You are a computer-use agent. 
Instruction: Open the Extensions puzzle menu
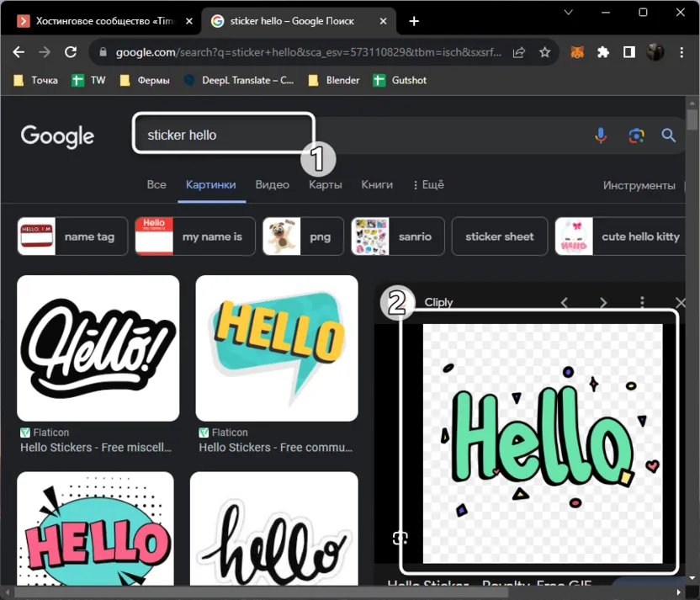click(603, 52)
